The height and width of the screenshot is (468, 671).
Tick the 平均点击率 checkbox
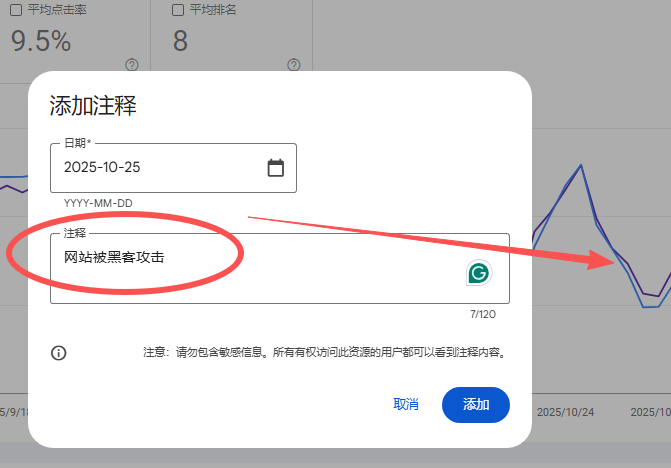coord(16,10)
